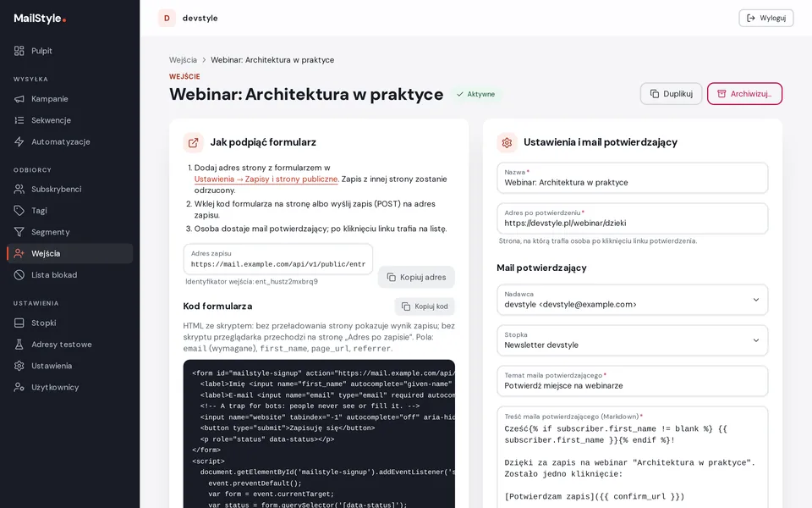
Task: Click the Automatyzacje lightning icon
Action: [19, 141]
